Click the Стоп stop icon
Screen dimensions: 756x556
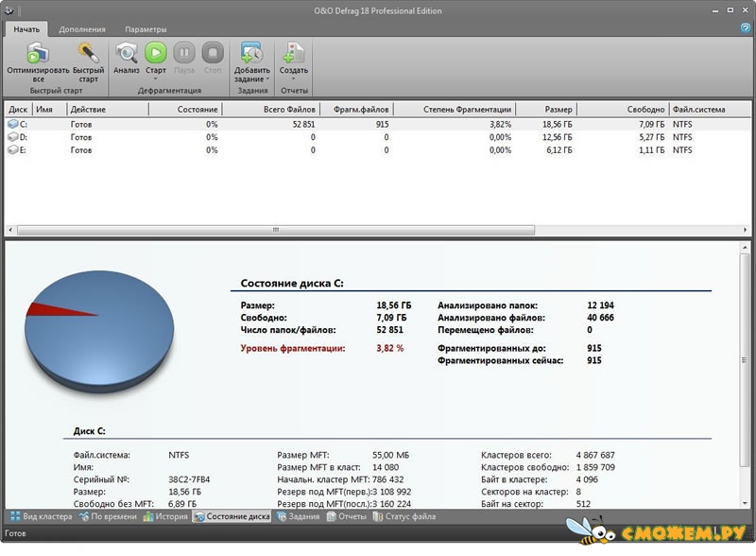[213, 53]
